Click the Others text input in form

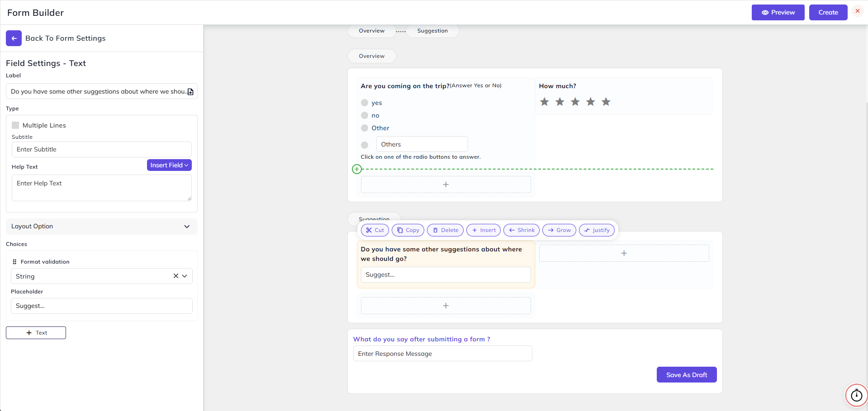click(x=422, y=144)
